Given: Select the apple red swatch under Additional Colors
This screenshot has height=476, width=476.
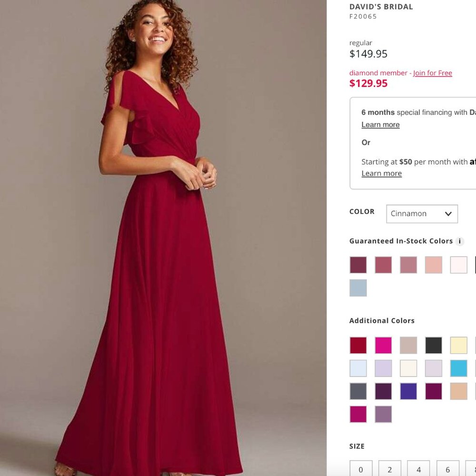Looking at the screenshot, I should pyautogui.click(x=358, y=345).
